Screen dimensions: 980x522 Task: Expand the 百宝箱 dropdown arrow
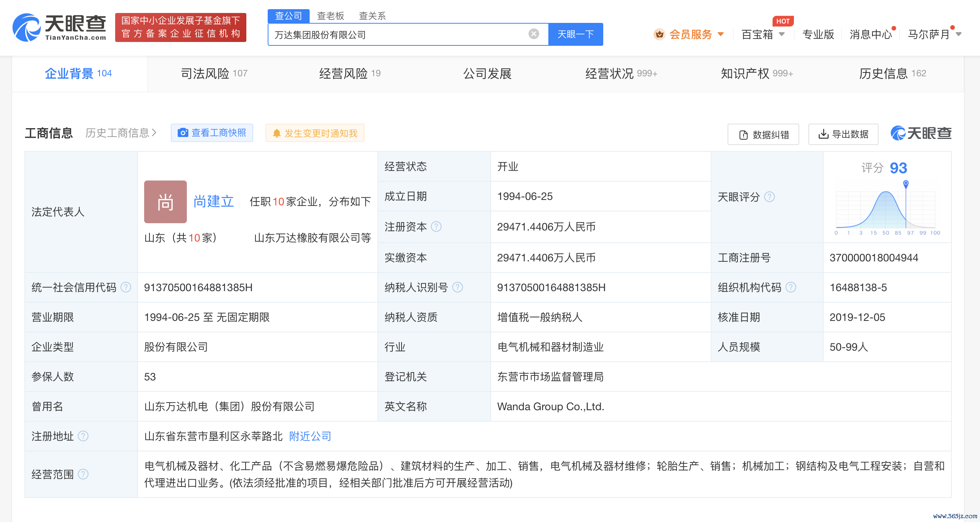[782, 34]
